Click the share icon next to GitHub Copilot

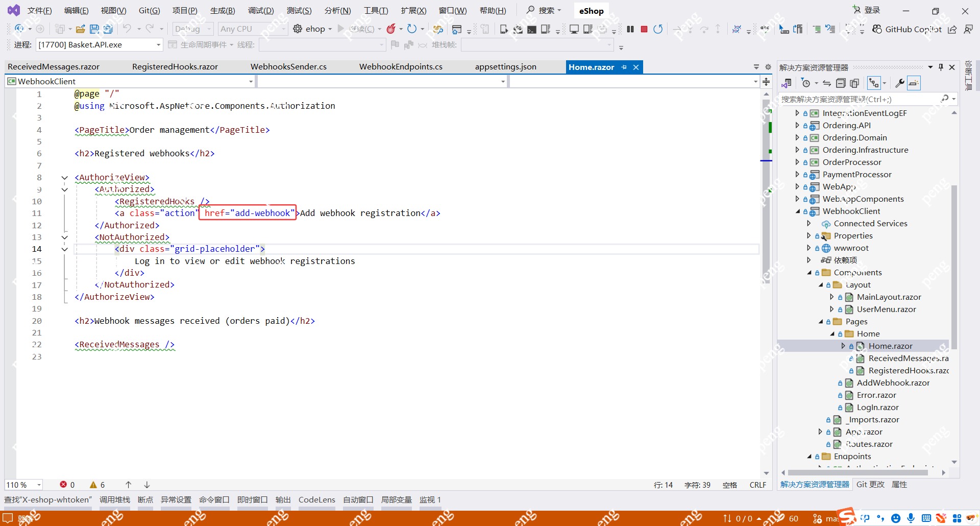tap(952, 29)
